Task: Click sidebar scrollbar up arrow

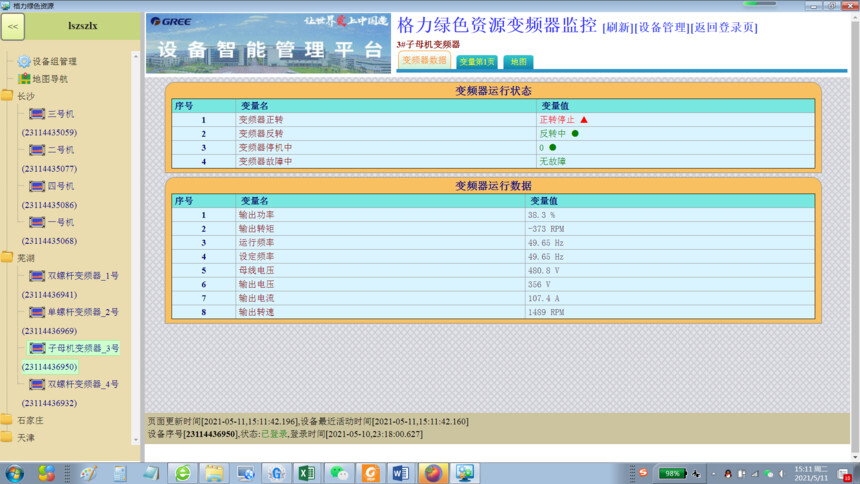Action: coord(135,57)
